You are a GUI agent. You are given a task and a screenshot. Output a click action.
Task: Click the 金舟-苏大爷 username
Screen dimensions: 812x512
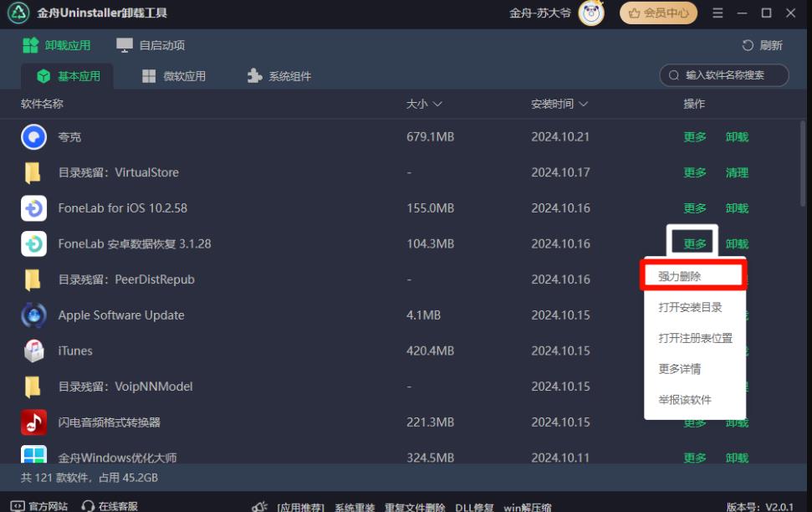pyautogui.click(x=539, y=13)
